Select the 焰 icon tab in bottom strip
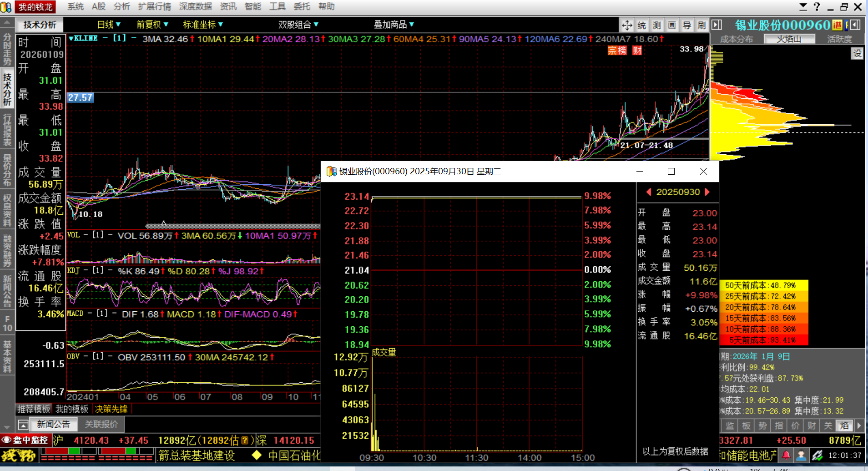Screen dimensions: 868x471 [x=844, y=425]
